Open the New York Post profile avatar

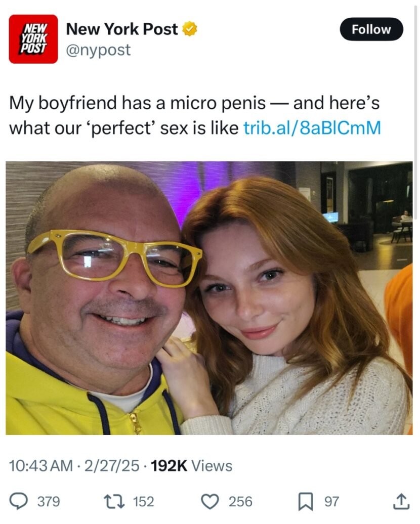click(33, 39)
